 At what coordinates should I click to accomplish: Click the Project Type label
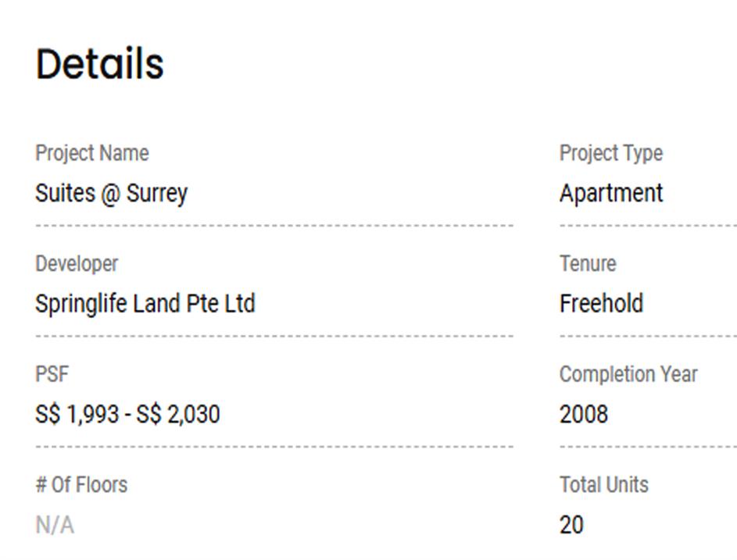(x=610, y=153)
